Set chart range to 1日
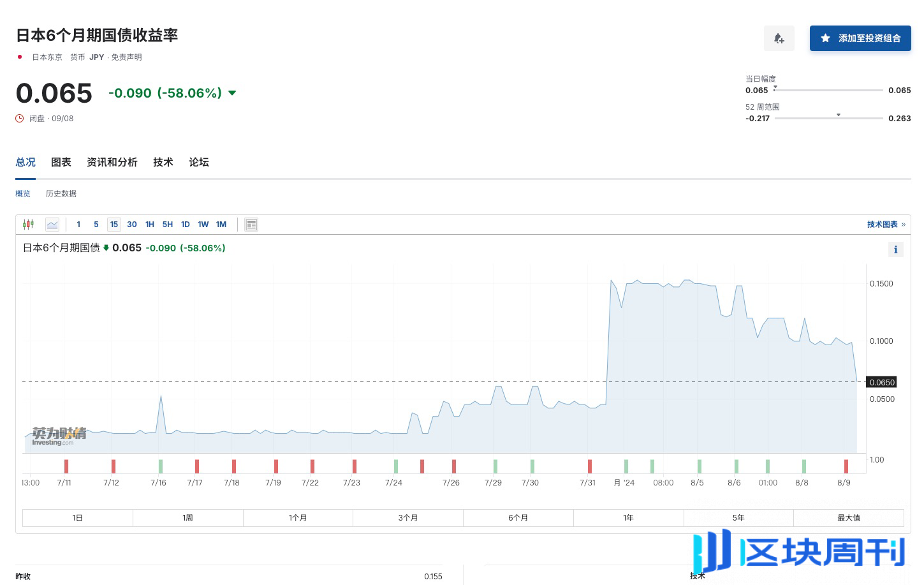This screenshot has width=924, height=585. (x=77, y=517)
